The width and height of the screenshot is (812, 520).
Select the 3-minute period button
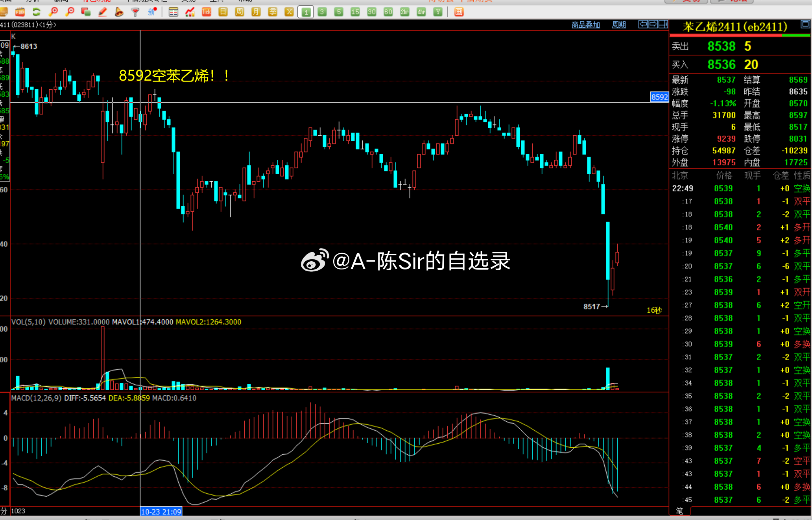click(x=322, y=12)
